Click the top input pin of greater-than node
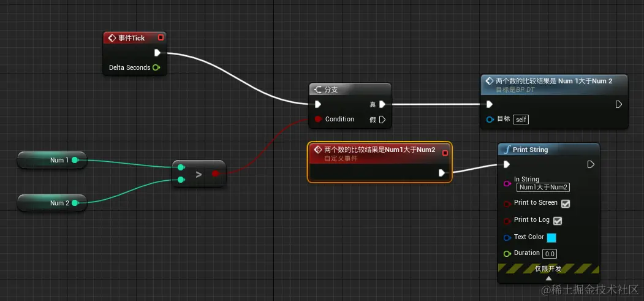The image size is (644, 301). point(181,167)
